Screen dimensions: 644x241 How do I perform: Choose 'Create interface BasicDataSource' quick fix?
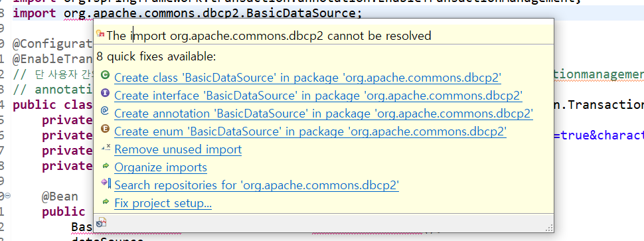click(x=318, y=96)
